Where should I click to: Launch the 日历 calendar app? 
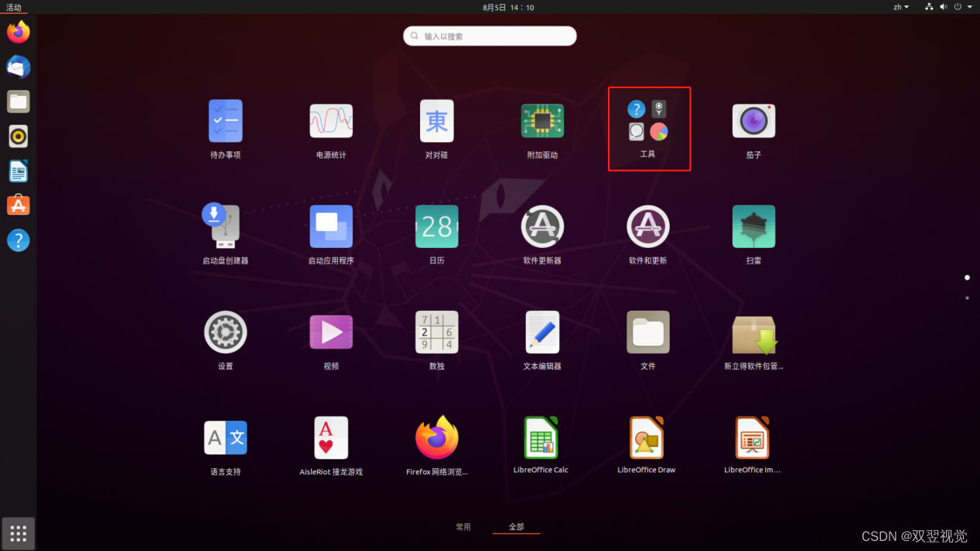437,226
